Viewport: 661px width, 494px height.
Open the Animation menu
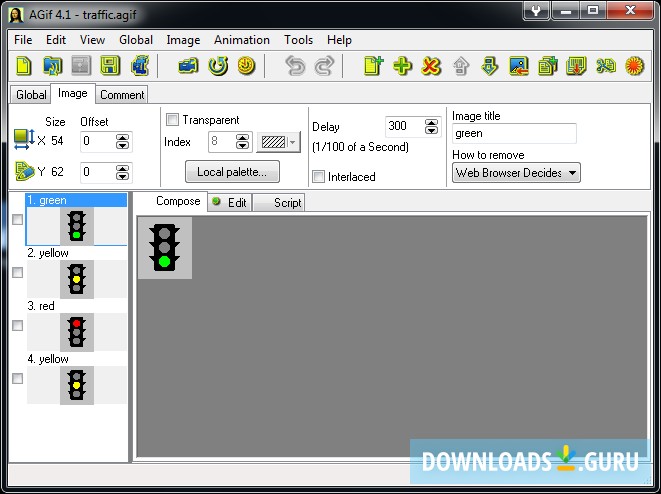(242, 40)
